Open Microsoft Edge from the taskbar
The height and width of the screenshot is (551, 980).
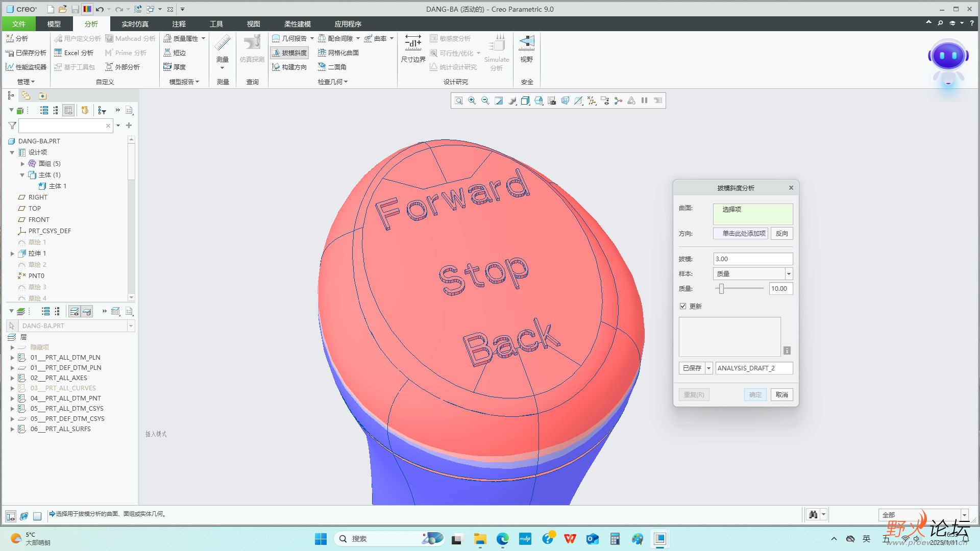click(503, 539)
